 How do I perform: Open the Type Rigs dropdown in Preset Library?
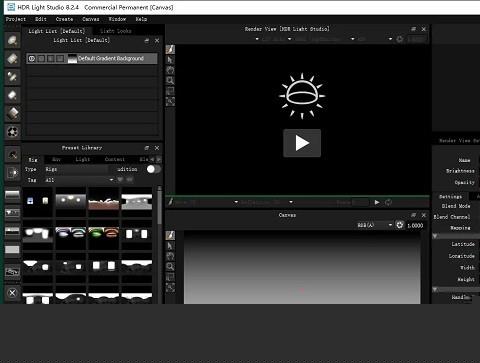pyautogui.click(x=77, y=169)
